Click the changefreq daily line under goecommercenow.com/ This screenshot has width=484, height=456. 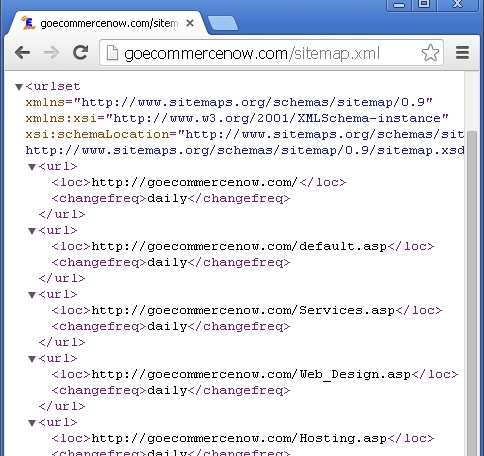click(171, 198)
